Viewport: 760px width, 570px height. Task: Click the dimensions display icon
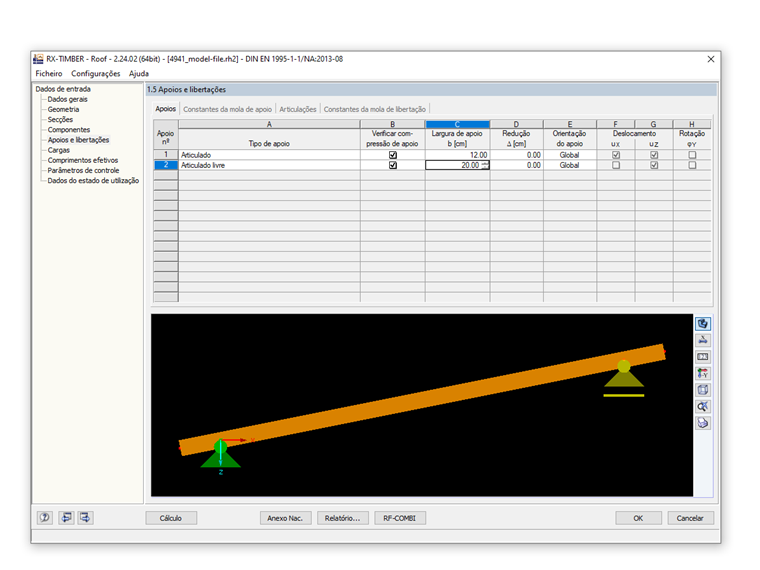[703, 340]
